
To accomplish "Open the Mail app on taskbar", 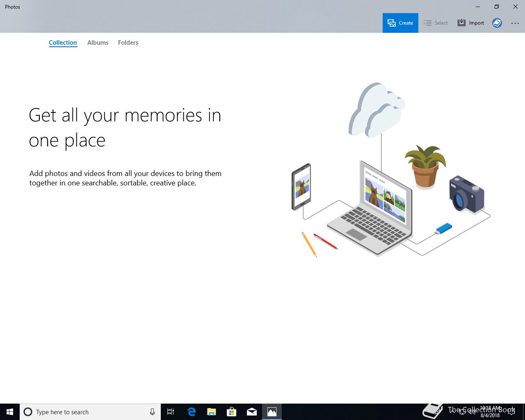I will [x=252, y=412].
